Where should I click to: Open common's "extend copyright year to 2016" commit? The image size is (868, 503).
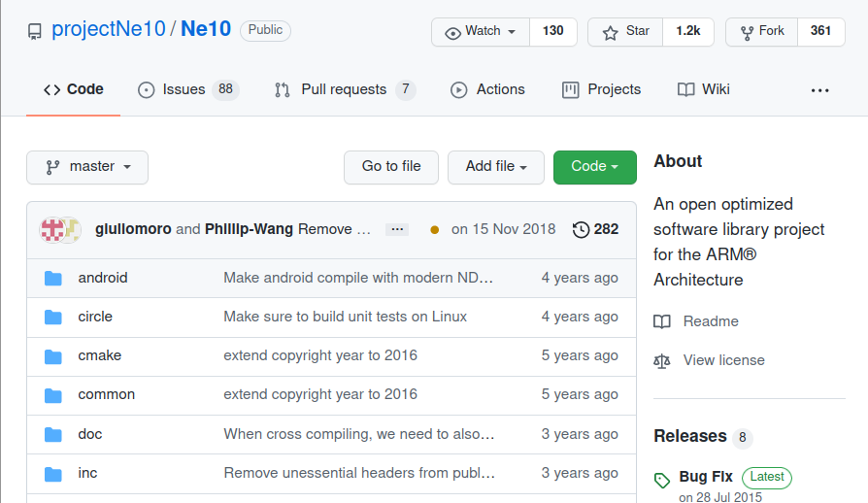pos(320,394)
